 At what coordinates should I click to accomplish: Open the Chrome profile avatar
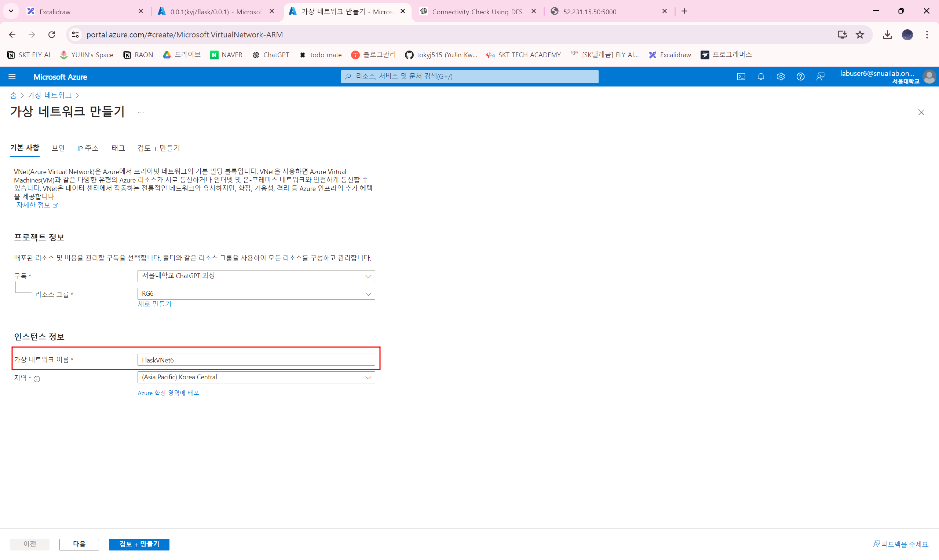click(907, 35)
